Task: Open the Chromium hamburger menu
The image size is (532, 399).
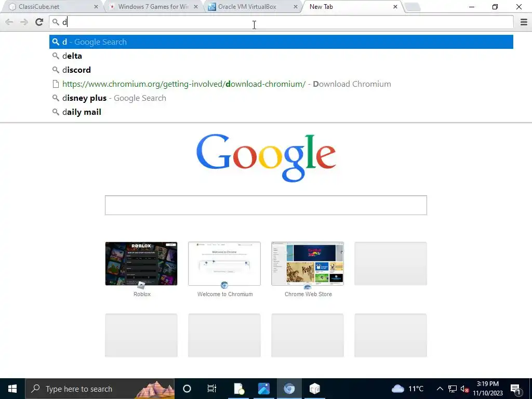Action: click(x=524, y=22)
